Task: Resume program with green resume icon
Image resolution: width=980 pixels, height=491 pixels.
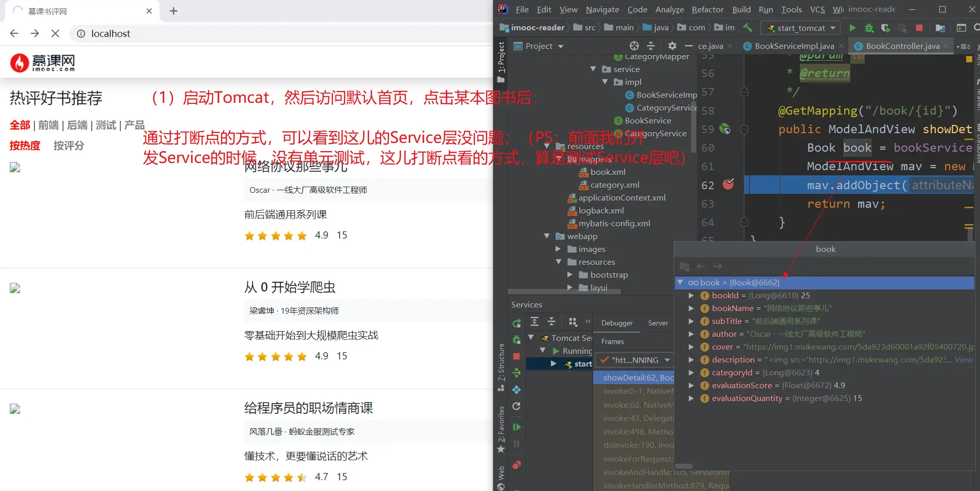Action: pyautogui.click(x=516, y=427)
